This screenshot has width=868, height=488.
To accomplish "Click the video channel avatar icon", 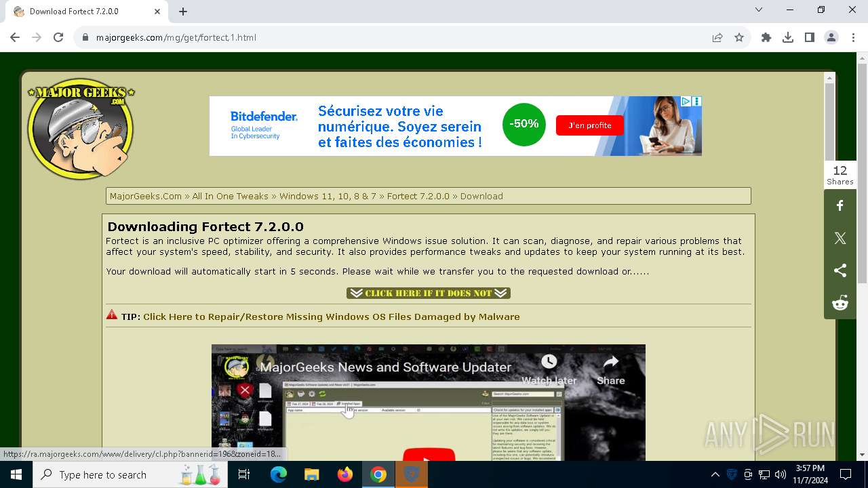I will pos(236,367).
